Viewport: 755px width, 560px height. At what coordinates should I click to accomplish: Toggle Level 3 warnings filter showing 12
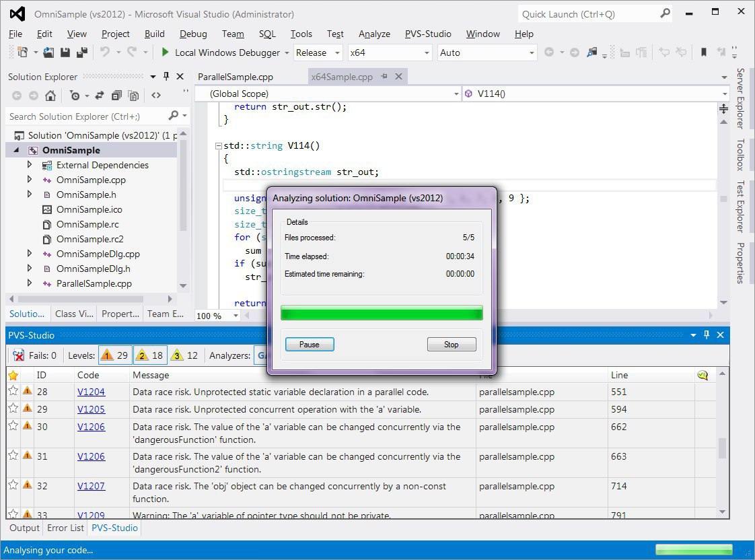click(x=185, y=355)
